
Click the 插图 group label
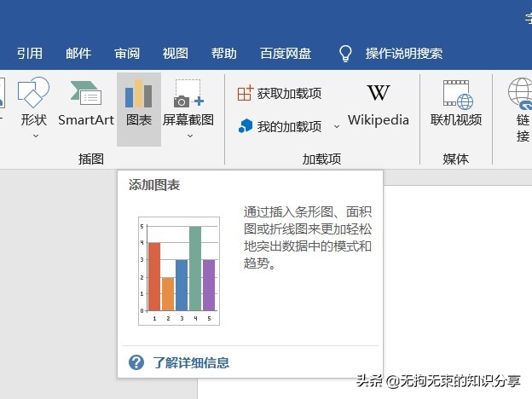pyautogui.click(x=91, y=159)
